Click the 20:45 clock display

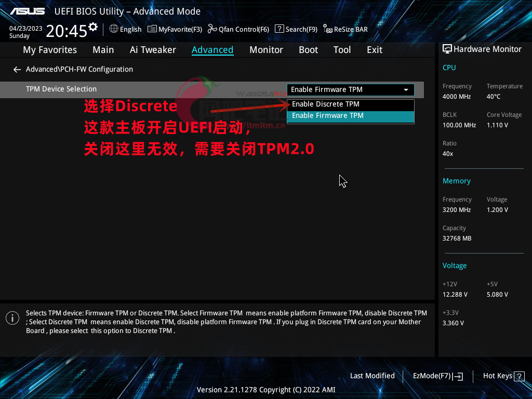66,31
